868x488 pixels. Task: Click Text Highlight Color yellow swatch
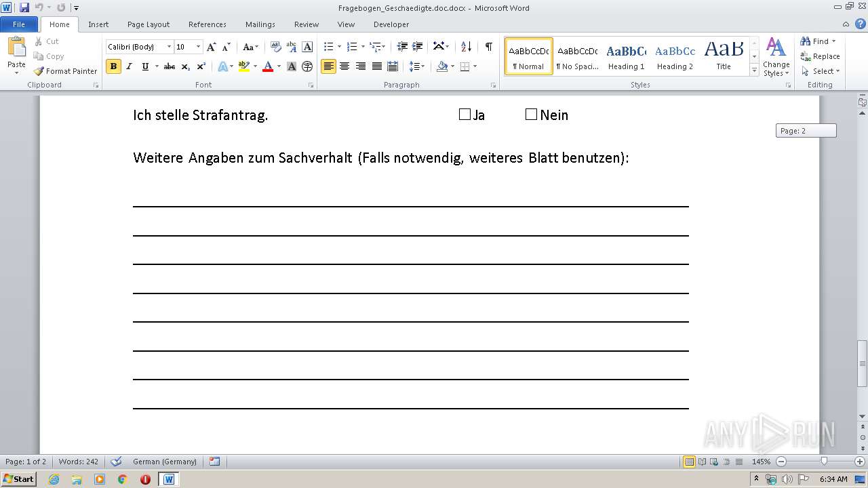pyautogui.click(x=244, y=66)
